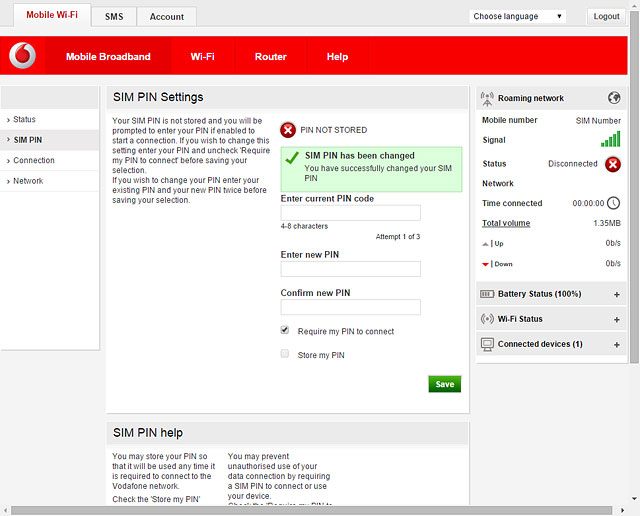Image resolution: width=640 pixels, height=516 pixels.
Task: Expand the Wi-Fi Status section
Action: tap(616, 319)
